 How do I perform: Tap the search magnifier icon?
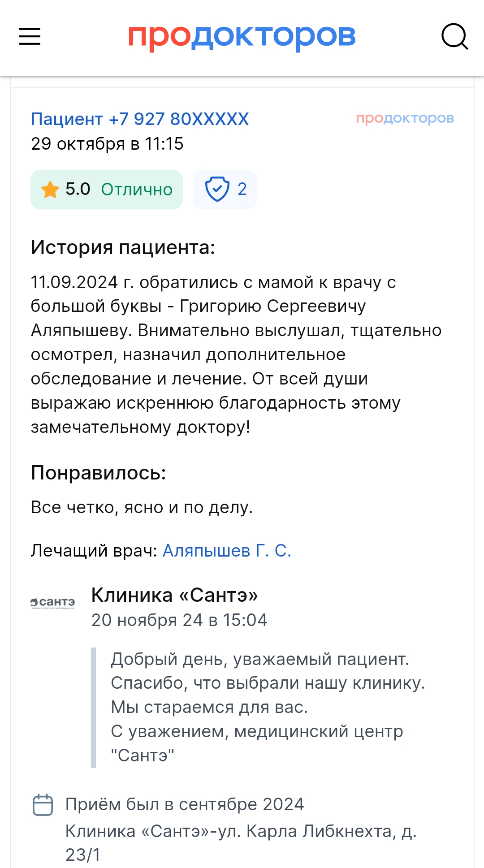coord(454,36)
